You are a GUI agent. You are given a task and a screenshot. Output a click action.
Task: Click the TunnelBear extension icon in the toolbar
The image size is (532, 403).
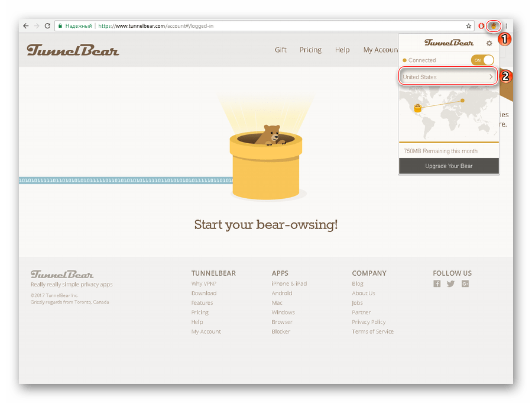tap(493, 26)
